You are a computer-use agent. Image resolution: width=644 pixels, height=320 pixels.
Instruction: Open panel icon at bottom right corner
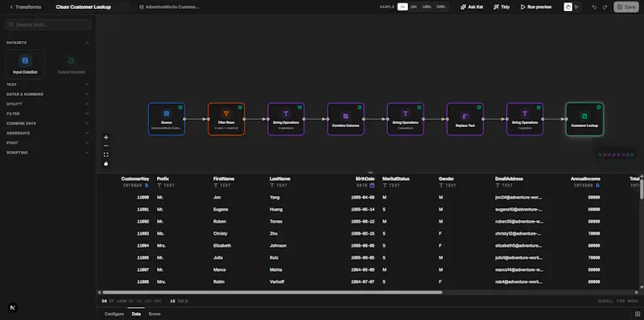click(x=637, y=314)
